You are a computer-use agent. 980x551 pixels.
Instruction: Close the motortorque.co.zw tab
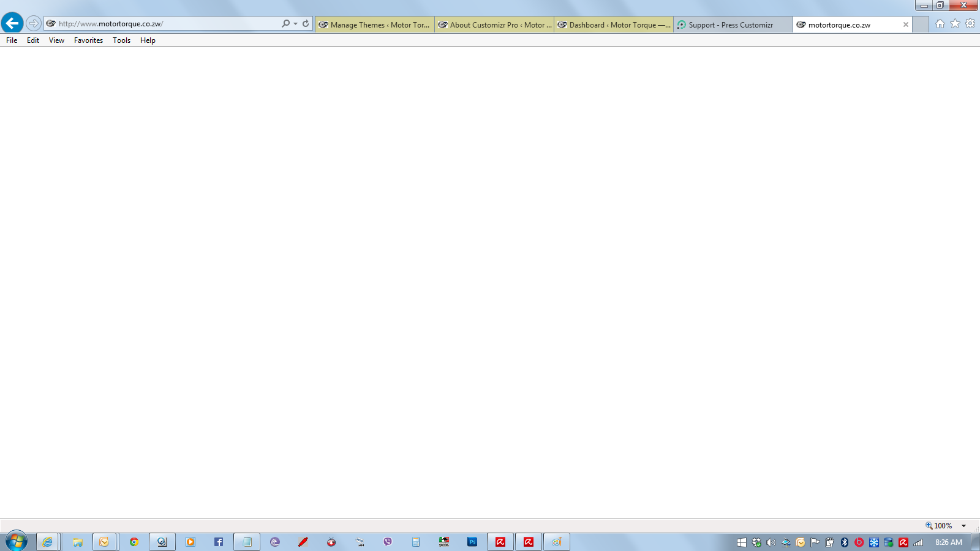(906, 24)
